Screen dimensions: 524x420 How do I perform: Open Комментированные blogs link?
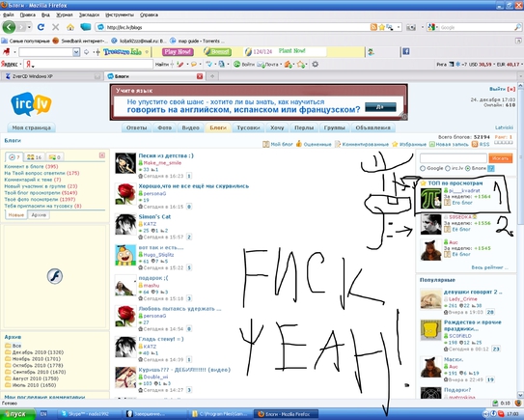(362, 144)
